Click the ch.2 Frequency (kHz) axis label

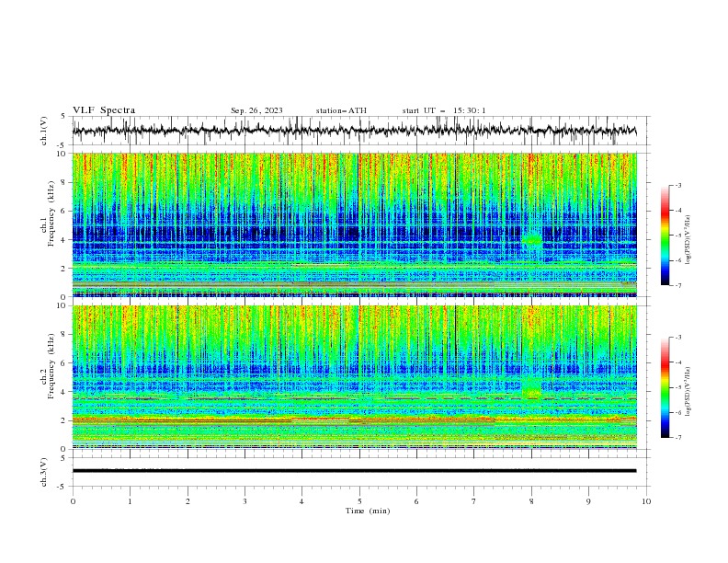point(48,365)
